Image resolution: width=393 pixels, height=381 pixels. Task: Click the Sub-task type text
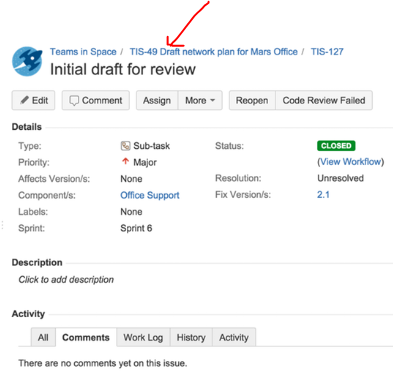point(152,146)
